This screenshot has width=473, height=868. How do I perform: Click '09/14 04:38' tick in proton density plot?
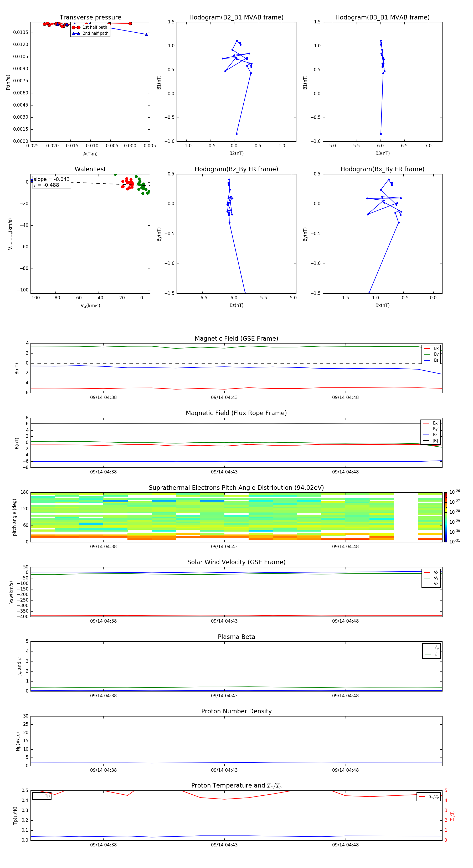(x=103, y=770)
